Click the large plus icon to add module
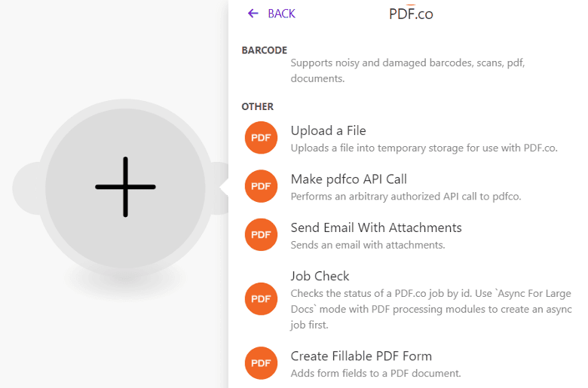Screen dimensions: 588x388 [x=125, y=187]
